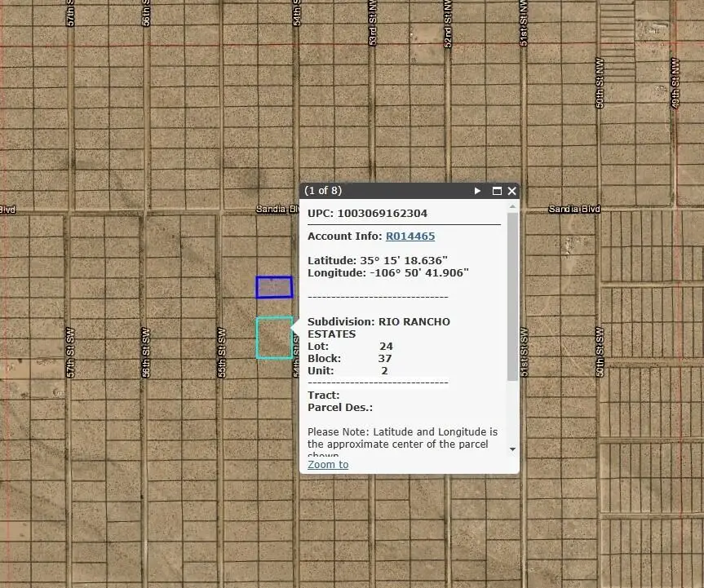Open the R014465 account info link

(x=410, y=236)
